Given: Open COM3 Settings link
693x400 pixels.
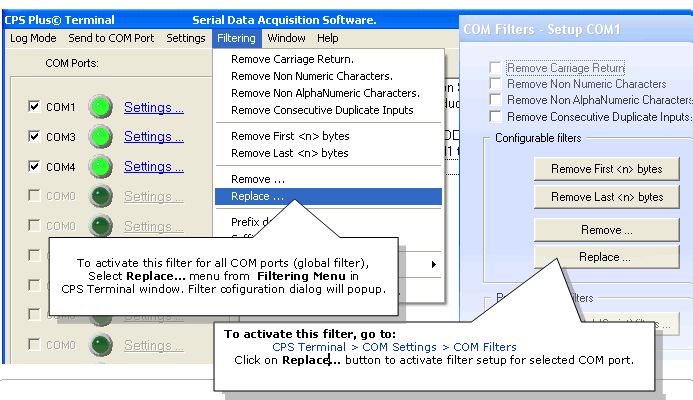Looking at the screenshot, I should click(154, 137).
